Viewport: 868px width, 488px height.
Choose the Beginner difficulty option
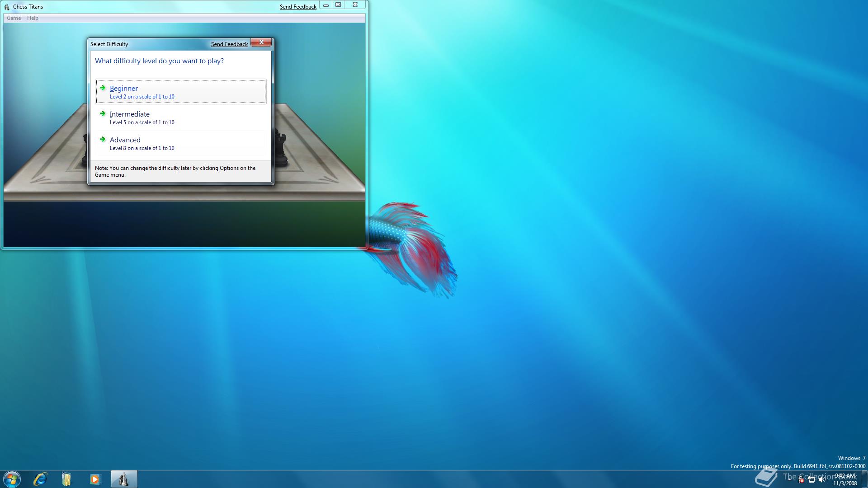(x=181, y=92)
